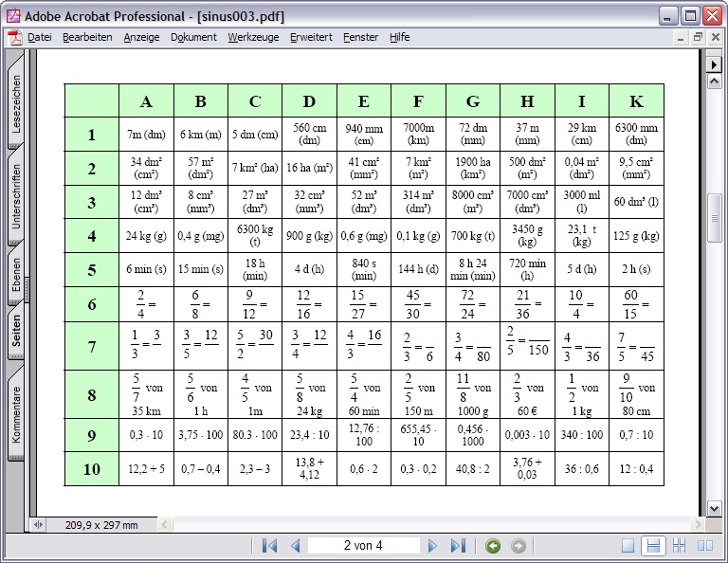728x563 pixels.
Task: Click the Acrobat icon in title bar
Action: coord(13,16)
